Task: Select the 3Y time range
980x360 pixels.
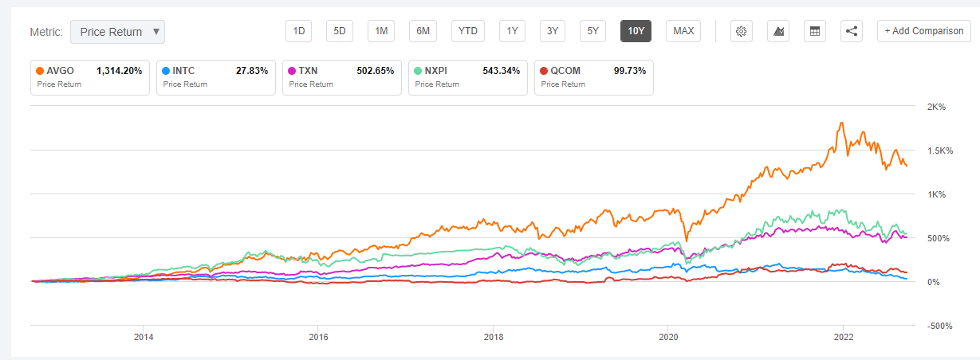Action: [x=552, y=31]
